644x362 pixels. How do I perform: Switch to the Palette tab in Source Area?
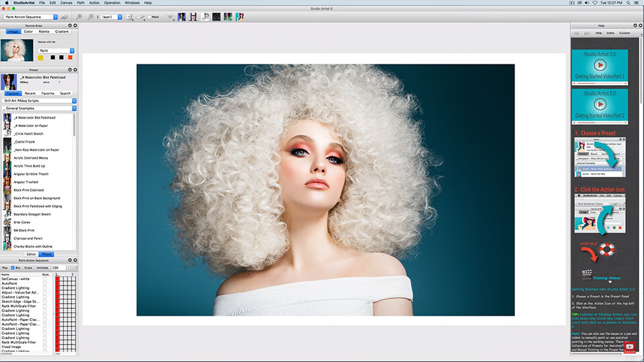coord(44,32)
